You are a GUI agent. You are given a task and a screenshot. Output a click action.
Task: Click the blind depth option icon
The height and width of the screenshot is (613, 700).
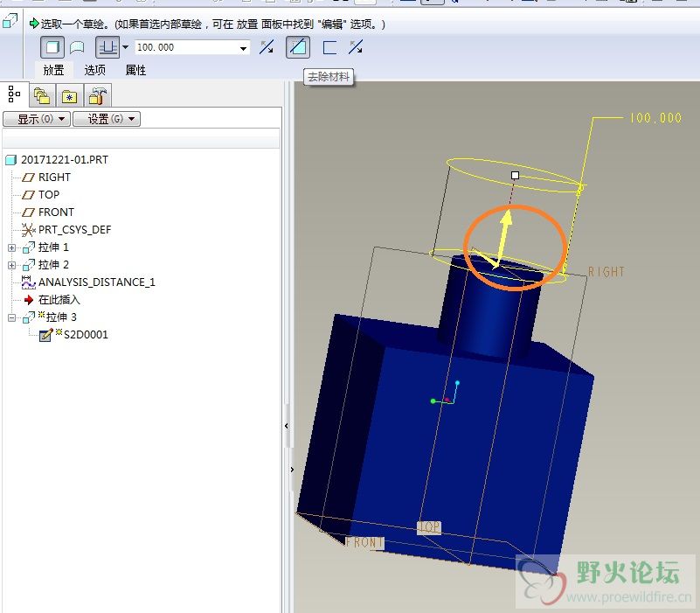107,47
